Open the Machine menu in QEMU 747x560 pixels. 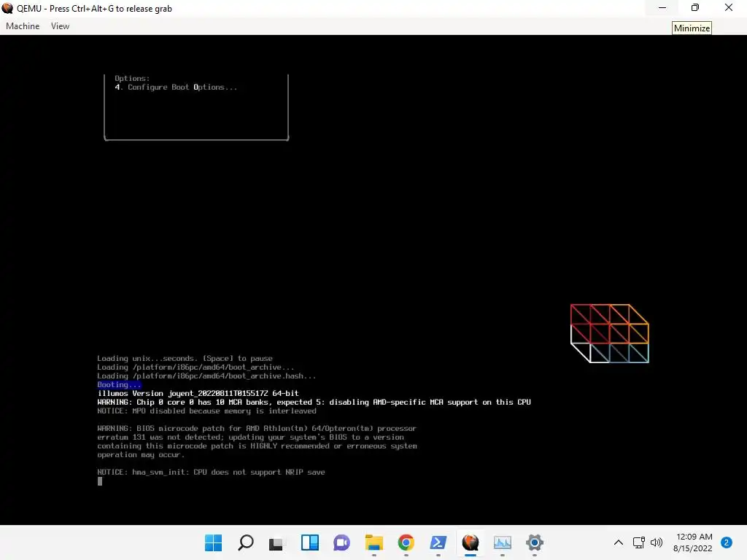click(x=23, y=26)
